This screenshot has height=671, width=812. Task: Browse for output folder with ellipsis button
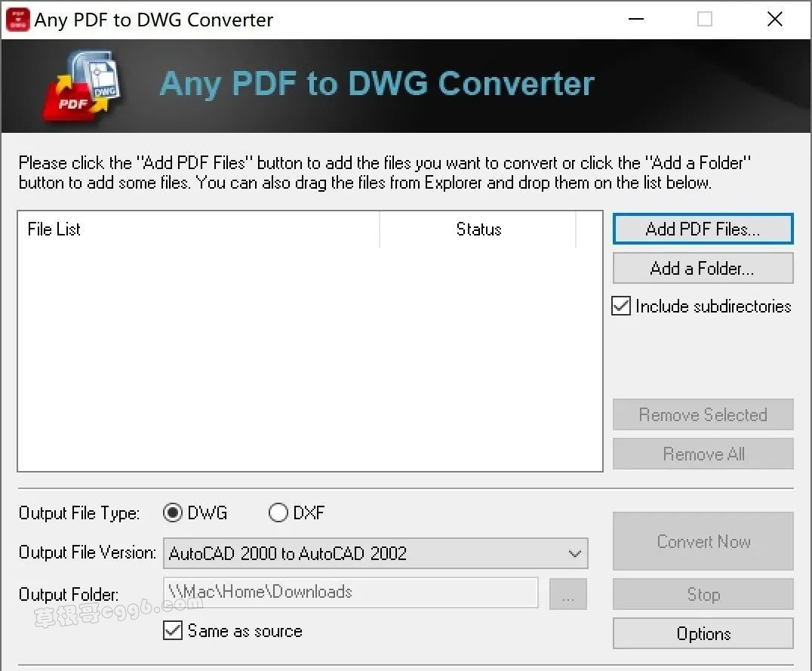[568, 594]
